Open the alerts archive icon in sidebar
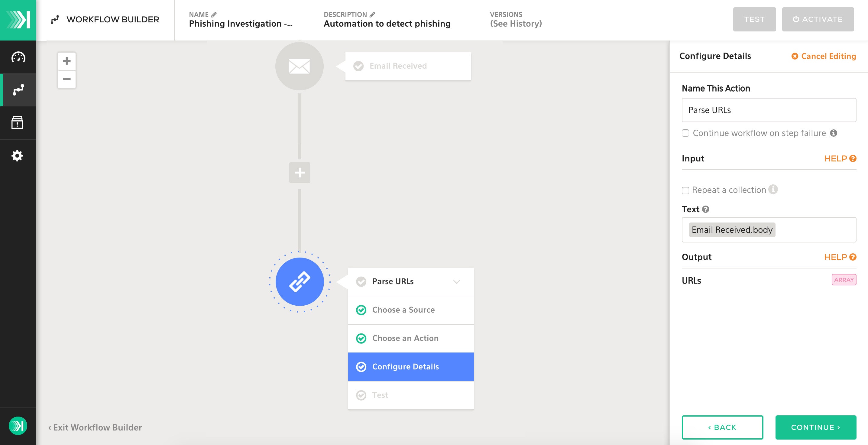Viewport: 868px width, 445px height. (x=18, y=122)
